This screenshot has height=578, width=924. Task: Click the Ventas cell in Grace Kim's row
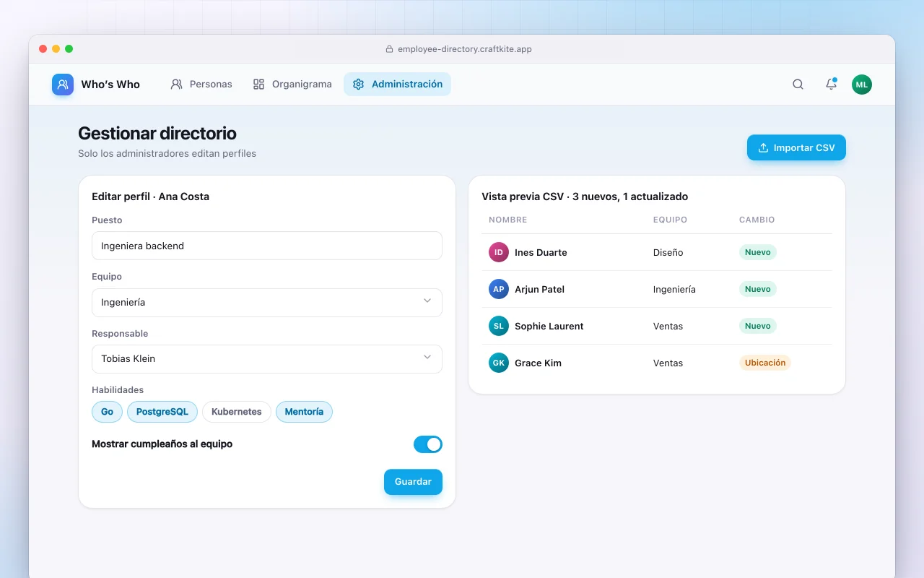pos(668,363)
